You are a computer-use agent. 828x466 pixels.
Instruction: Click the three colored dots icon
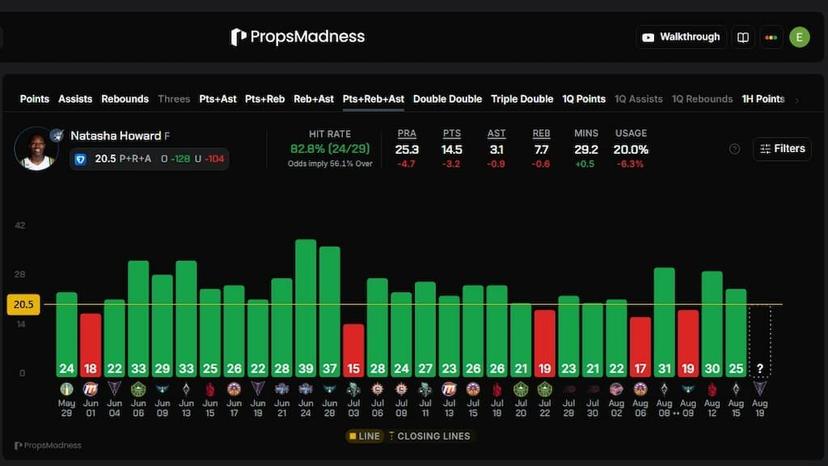pyautogui.click(x=771, y=37)
